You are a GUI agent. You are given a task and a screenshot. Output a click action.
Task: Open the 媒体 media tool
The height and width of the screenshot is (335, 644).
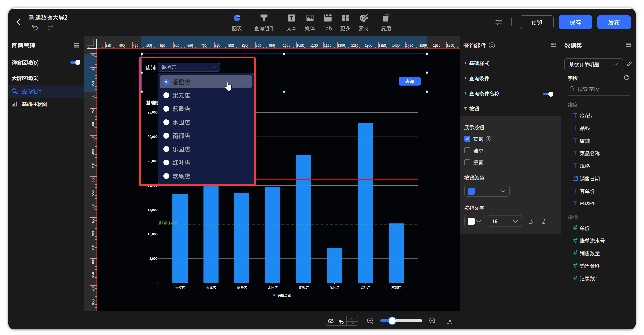point(310,22)
